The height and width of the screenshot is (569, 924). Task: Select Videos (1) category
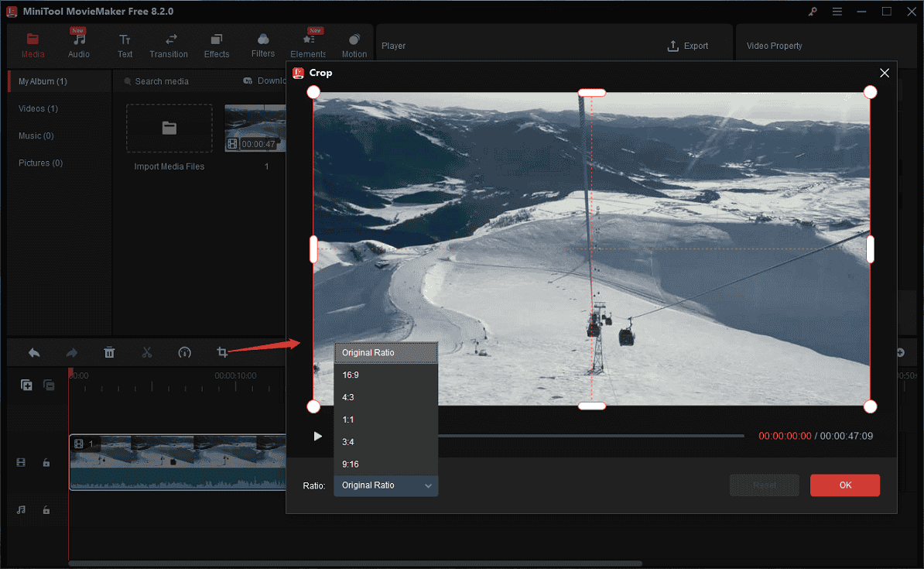click(38, 108)
